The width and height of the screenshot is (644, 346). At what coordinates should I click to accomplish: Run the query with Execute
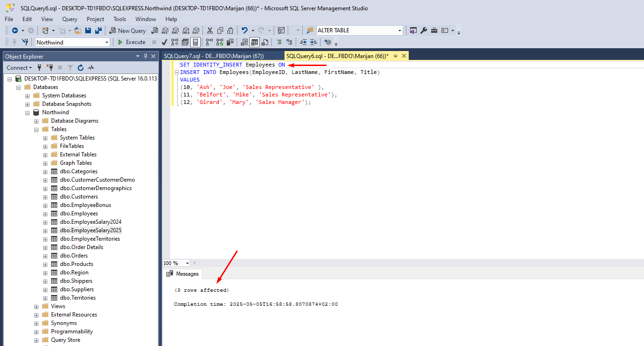pos(131,42)
